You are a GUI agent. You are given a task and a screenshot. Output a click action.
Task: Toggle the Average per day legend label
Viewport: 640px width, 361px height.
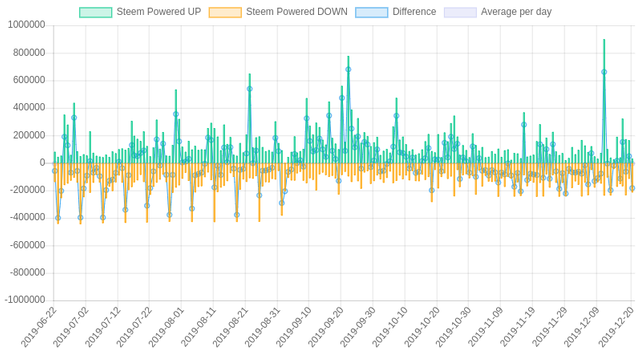coord(516,12)
